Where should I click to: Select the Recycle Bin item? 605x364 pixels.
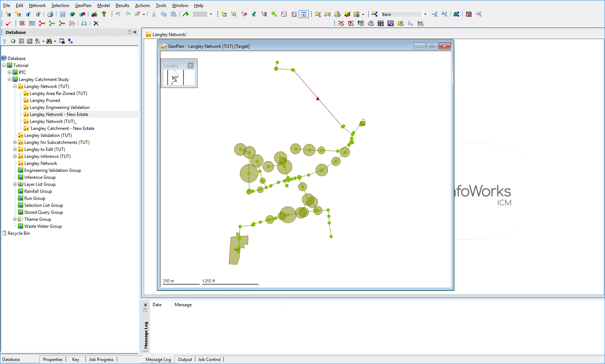[19, 233]
